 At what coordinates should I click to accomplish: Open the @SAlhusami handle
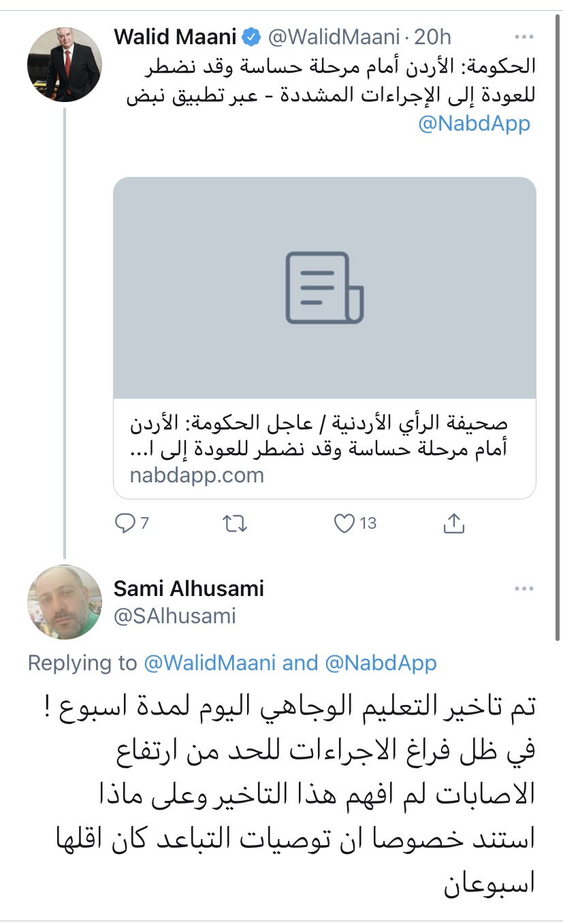[175, 616]
